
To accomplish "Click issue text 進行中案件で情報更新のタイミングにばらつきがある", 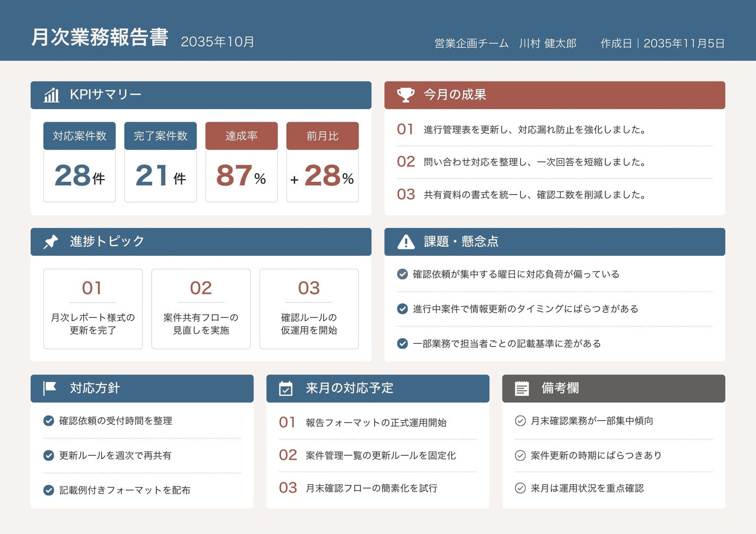I will click(525, 309).
